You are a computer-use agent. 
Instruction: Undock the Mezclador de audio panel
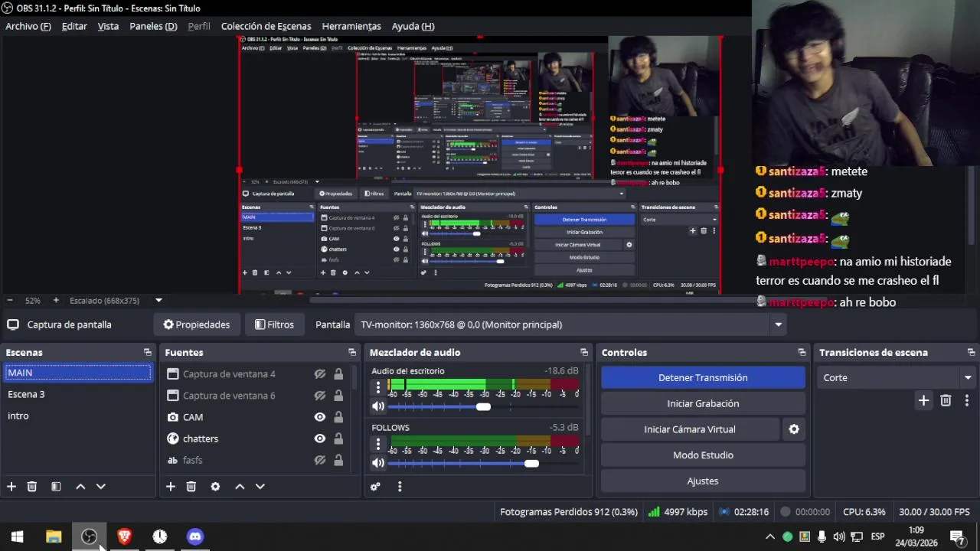(x=584, y=353)
